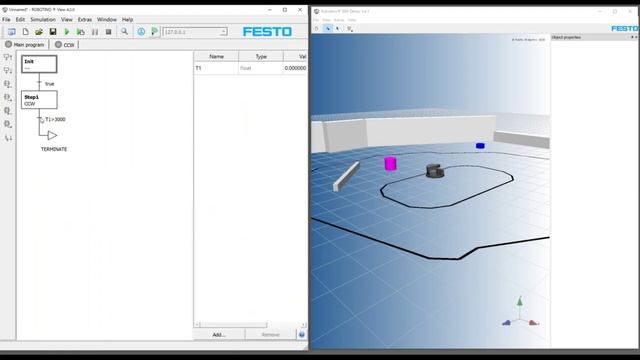
Task: Select the Init step block
Action: (39, 64)
